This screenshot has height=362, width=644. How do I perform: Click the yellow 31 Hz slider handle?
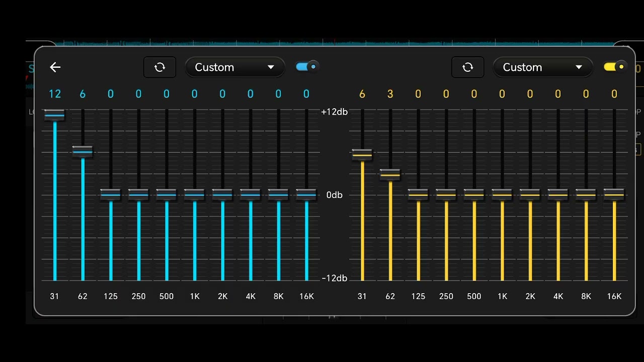pyautogui.click(x=362, y=155)
